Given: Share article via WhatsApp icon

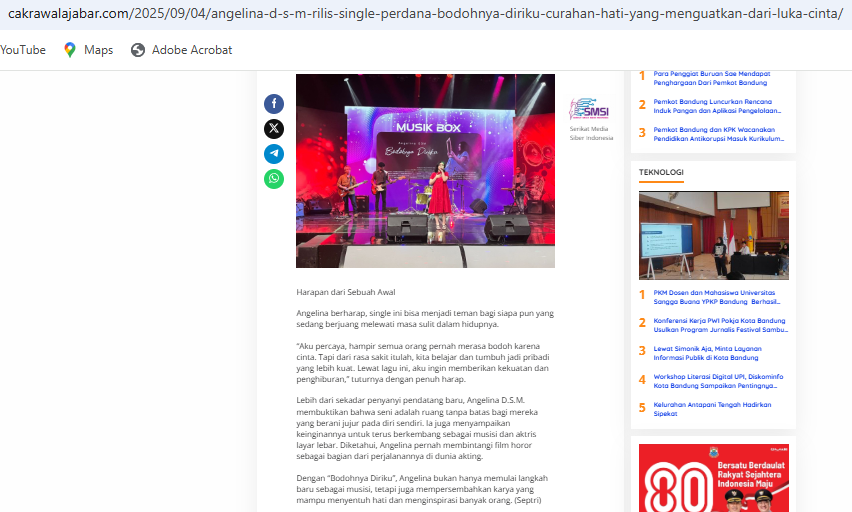Looking at the screenshot, I should 274,179.
